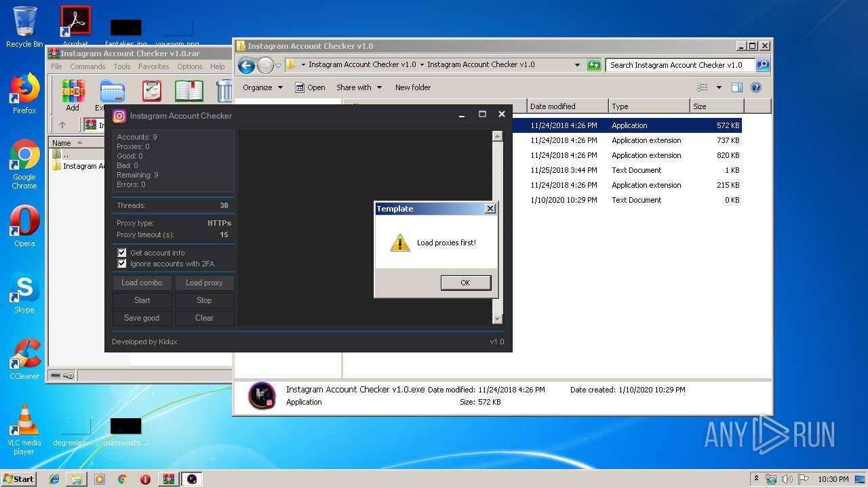Open the VLC media player desktop icon
Viewport: 868px width, 488px height.
pyautogui.click(x=24, y=430)
